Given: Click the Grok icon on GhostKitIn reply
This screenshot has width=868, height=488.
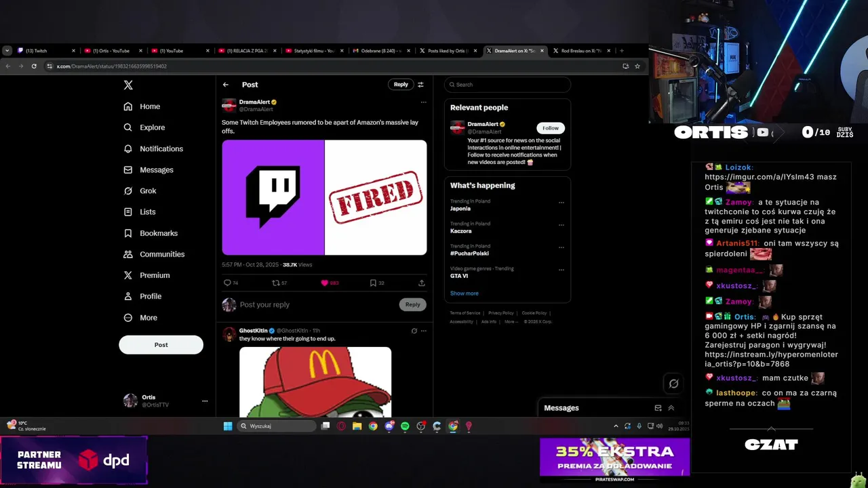Looking at the screenshot, I should click(x=414, y=331).
